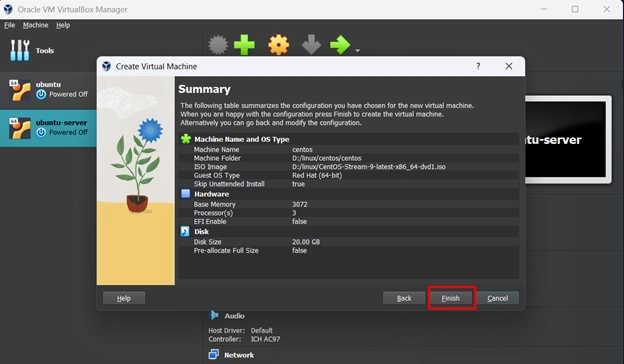The width and height of the screenshot is (624, 364).
Task: Click the Pre-allocate Full Size 'false' value
Action: 299,251
